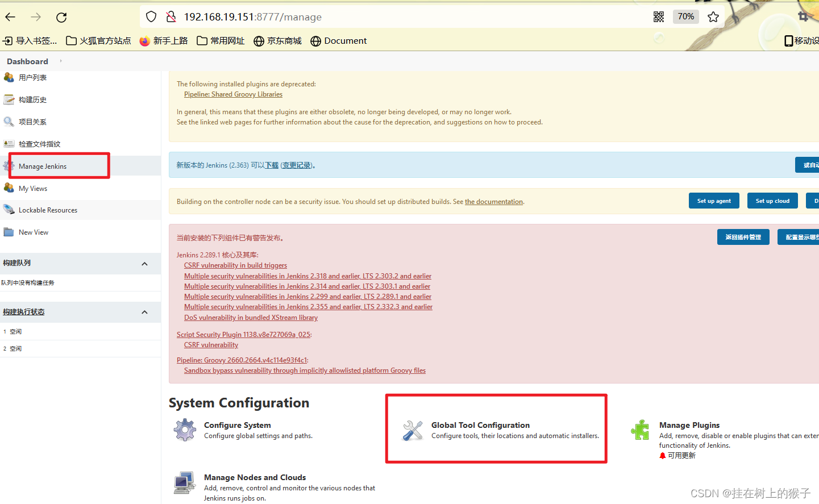Open Global Tool Configuration title link

(x=480, y=425)
